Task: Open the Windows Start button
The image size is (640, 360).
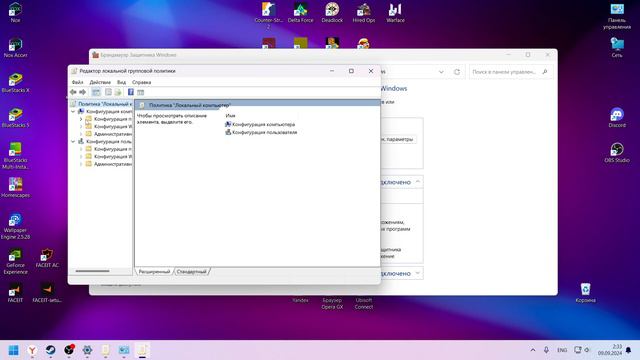Action: [13, 350]
